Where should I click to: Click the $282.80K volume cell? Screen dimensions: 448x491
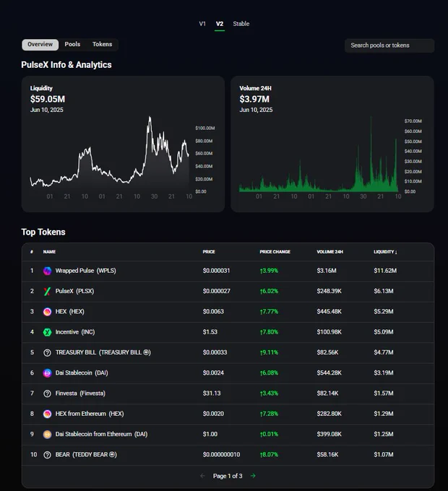pyautogui.click(x=329, y=414)
